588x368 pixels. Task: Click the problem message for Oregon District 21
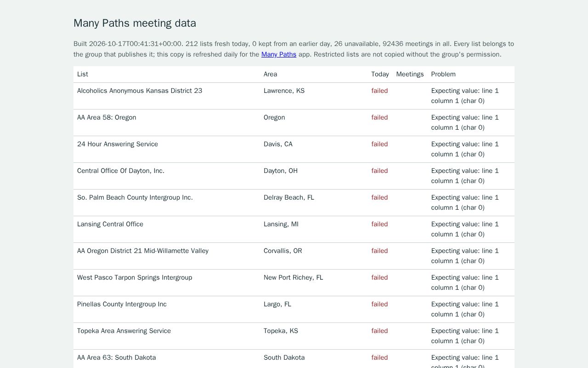point(465,256)
